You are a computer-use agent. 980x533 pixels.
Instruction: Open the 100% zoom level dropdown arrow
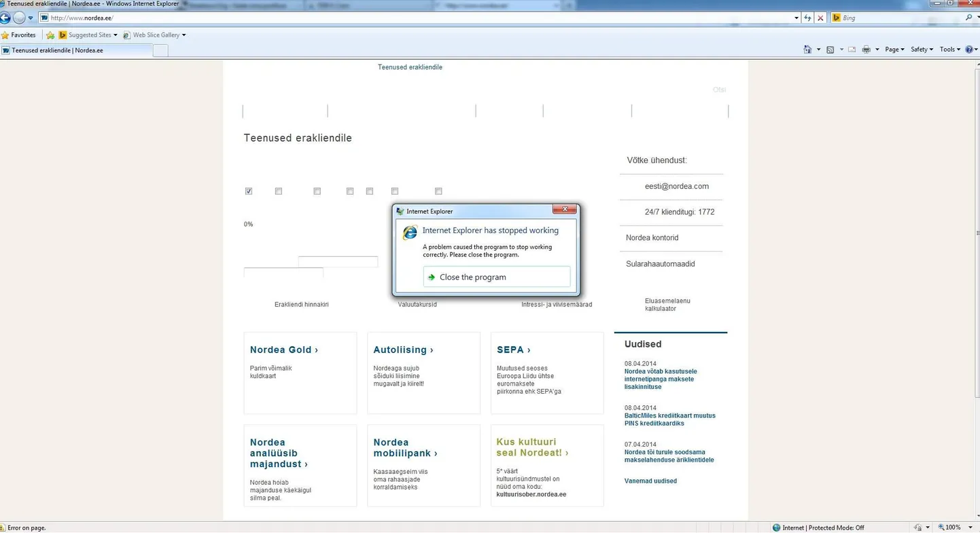(x=970, y=528)
